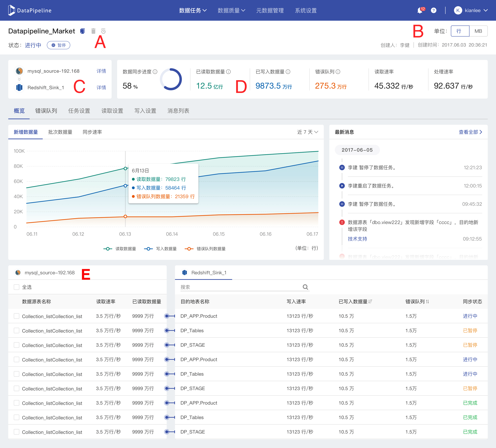Screen dimensions: 496x448
Task: Click mysql icon in lower source table header
Action: 18,272
